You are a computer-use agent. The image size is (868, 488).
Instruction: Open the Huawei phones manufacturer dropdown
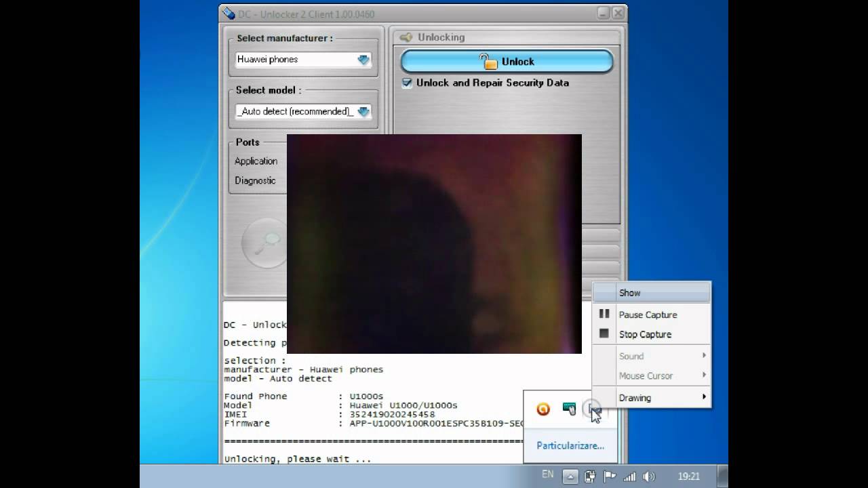click(303, 60)
